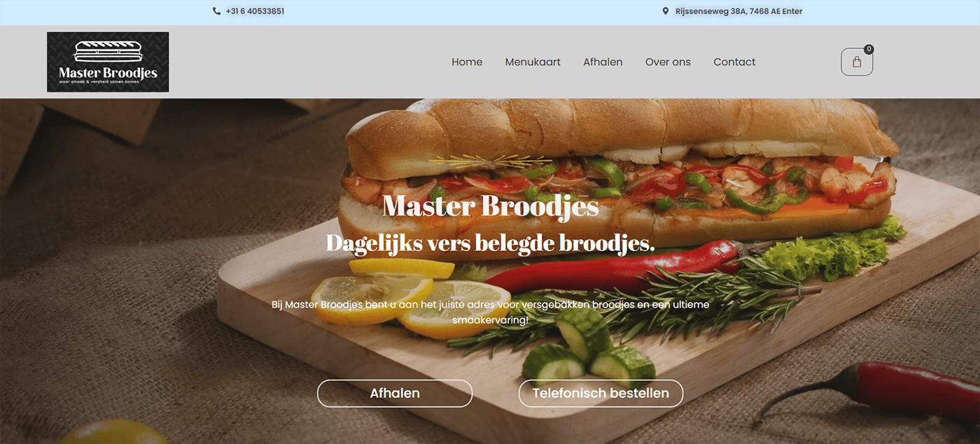The image size is (980, 444).
Task: Call the phone number +31 6 40533851
Action: (255, 11)
